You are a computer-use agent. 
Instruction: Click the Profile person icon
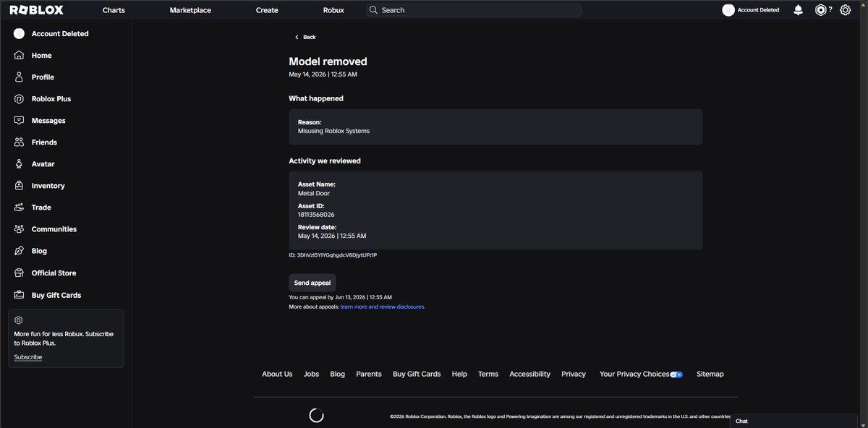[x=20, y=77]
